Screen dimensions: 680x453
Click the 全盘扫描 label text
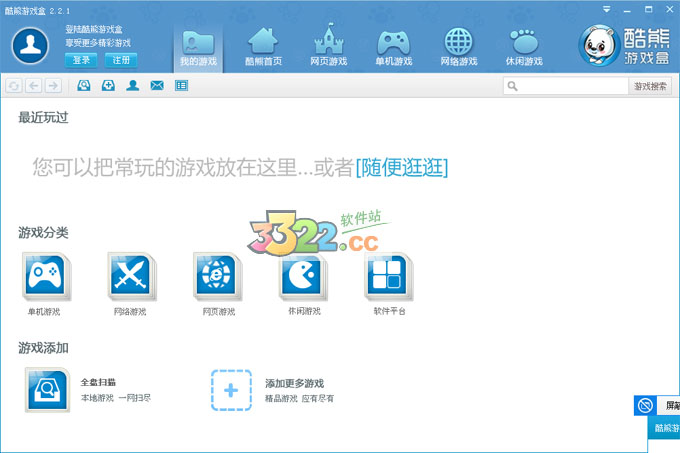click(98, 382)
